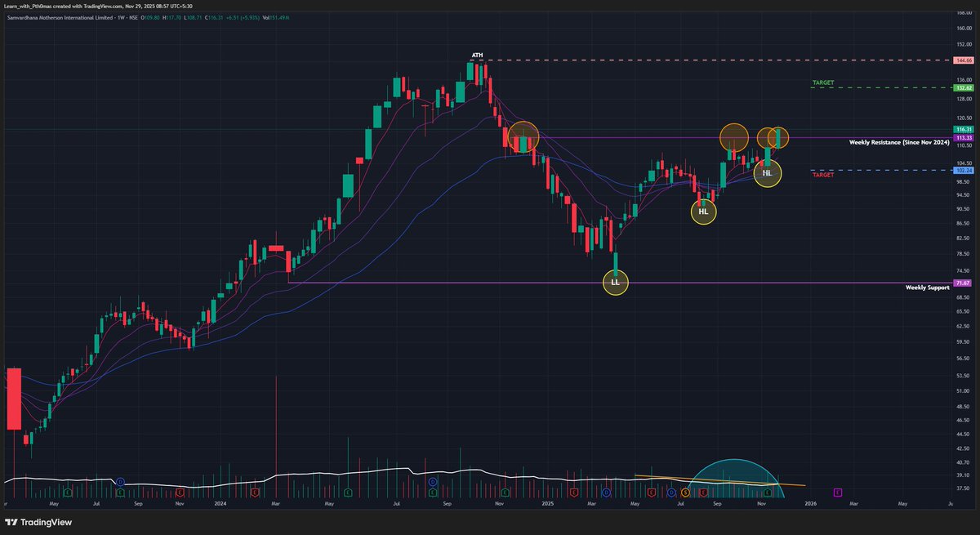Open the purple T marker near the 2026 label
Screen dimensions: 980x535
837,492
